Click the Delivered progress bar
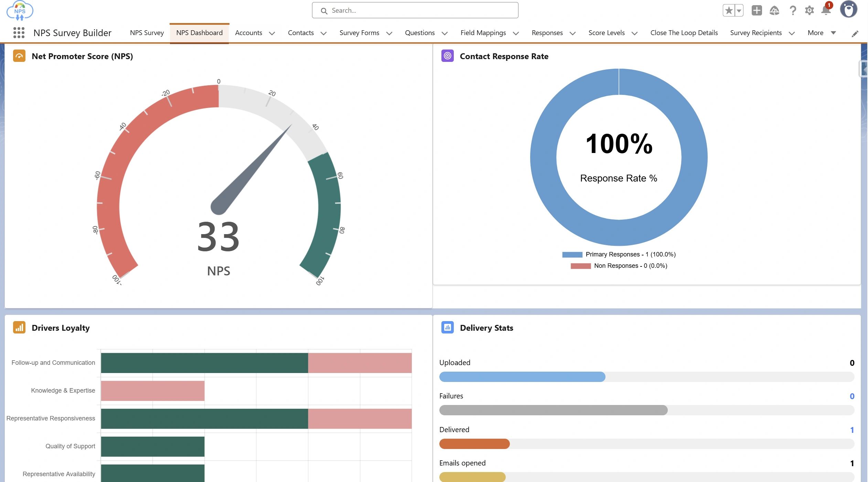Screen dimensions: 868x482 [x=646, y=444]
